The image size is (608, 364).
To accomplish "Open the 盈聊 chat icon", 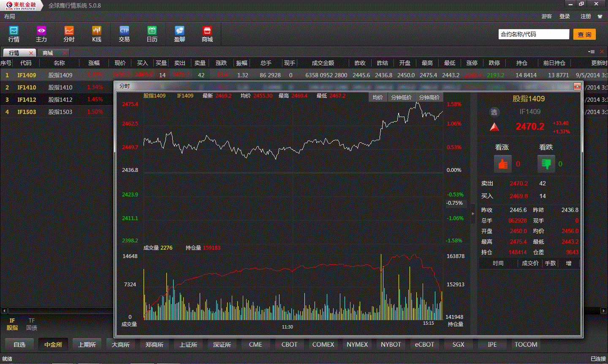I will 179,34.
